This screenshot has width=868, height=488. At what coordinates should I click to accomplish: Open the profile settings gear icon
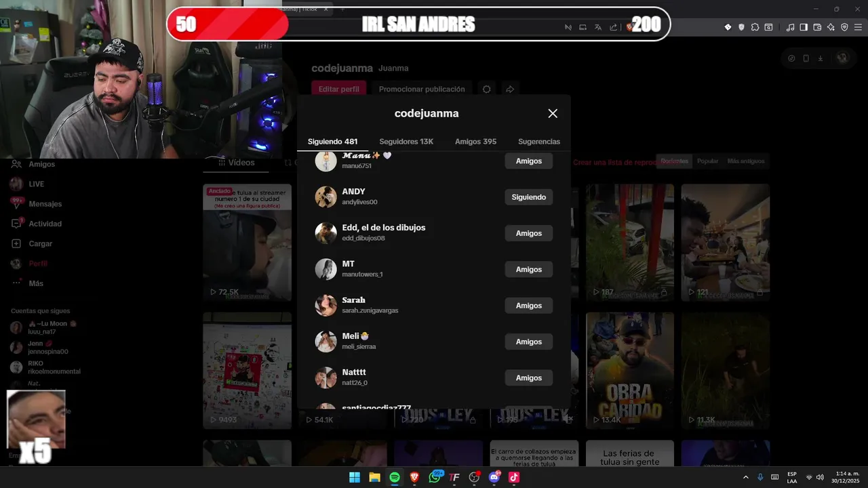(486, 89)
